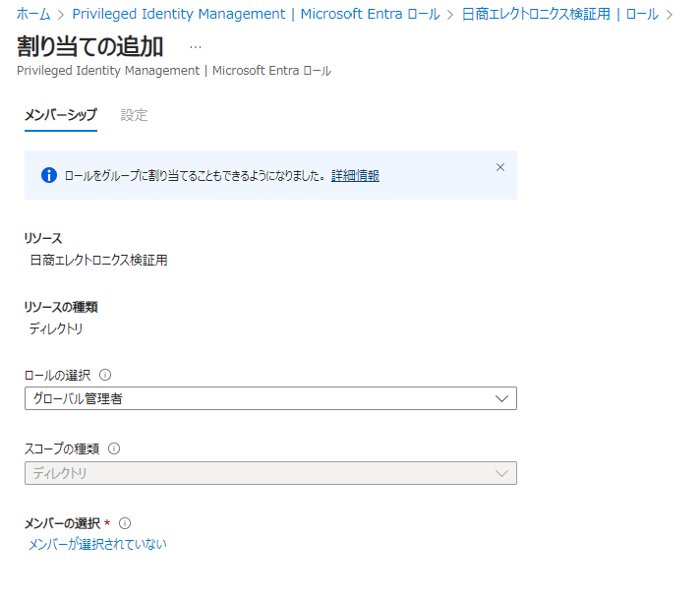The image size is (700, 596).
Task: Click the chevron arrow of the role dropdown
Action: click(501, 398)
